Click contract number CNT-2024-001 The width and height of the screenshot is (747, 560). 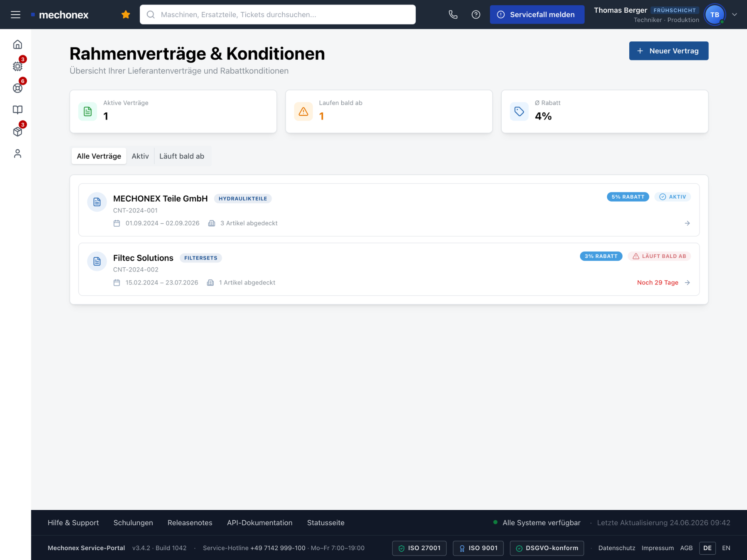(x=135, y=211)
